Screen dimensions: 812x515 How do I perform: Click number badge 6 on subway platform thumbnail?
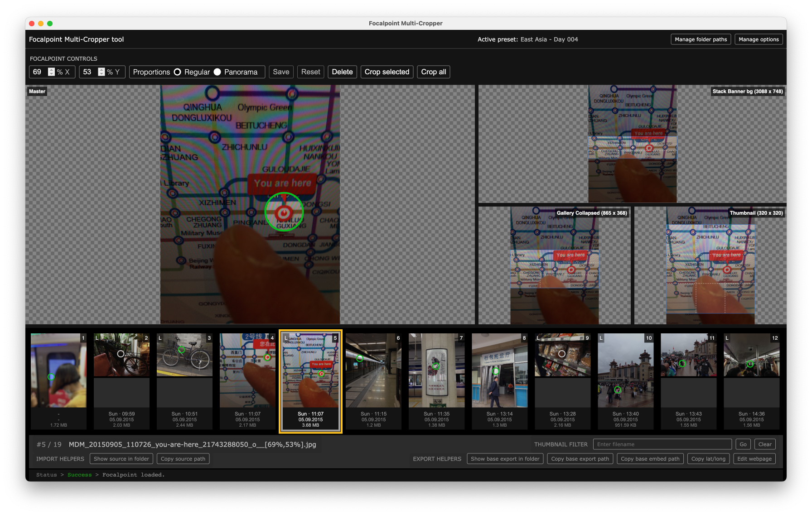(x=398, y=338)
